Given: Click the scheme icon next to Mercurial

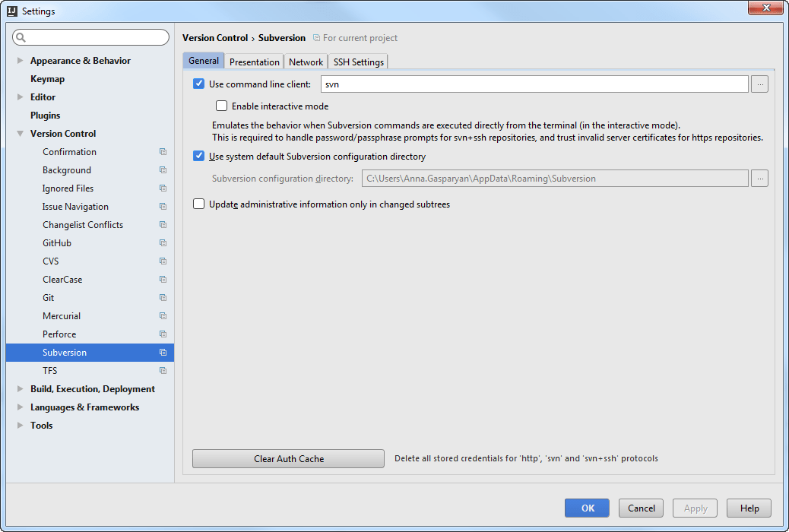Looking at the screenshot, I should click(162, 315).
